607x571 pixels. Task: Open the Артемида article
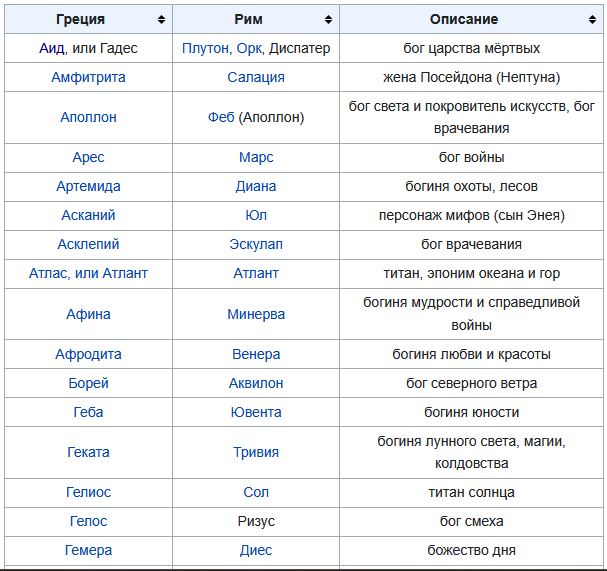(x=88, y=186)
